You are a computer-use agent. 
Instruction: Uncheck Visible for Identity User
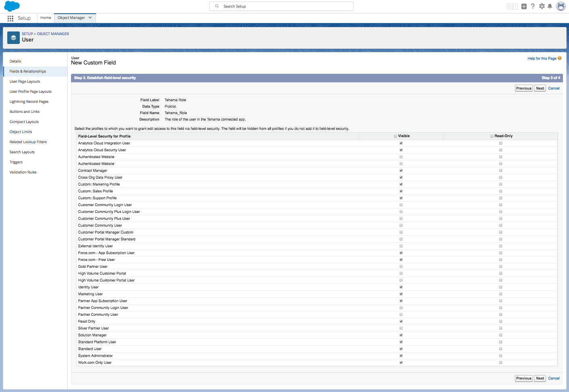[401, 287]
